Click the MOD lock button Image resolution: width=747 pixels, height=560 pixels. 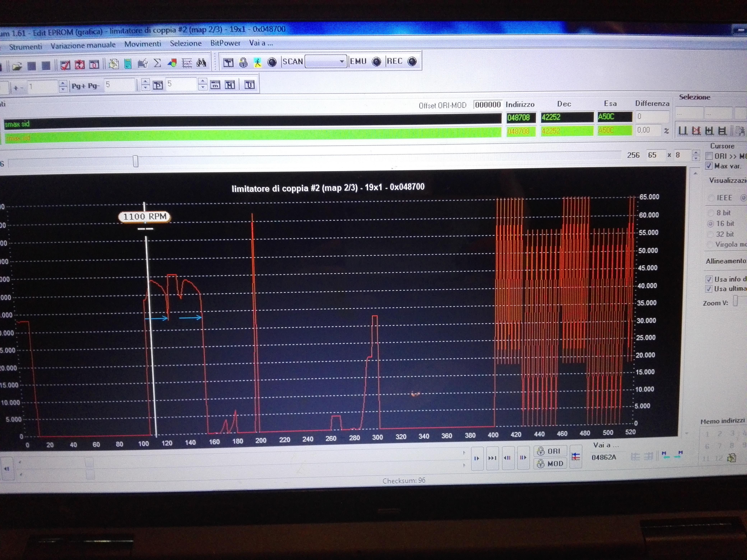click(x=550, y=463)
